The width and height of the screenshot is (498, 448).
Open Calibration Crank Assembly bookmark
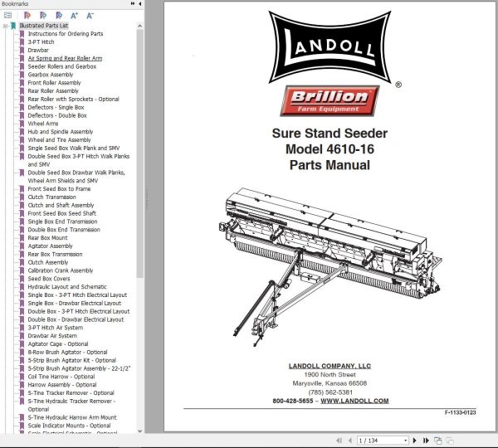[x=61, y=270]
